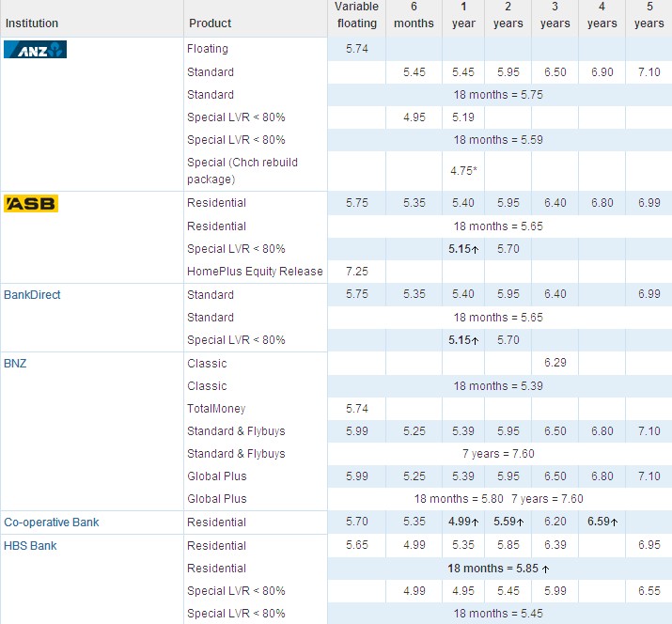672x624 pixels.
Task: Click the Variable floating column header
Action: [356, 15]
